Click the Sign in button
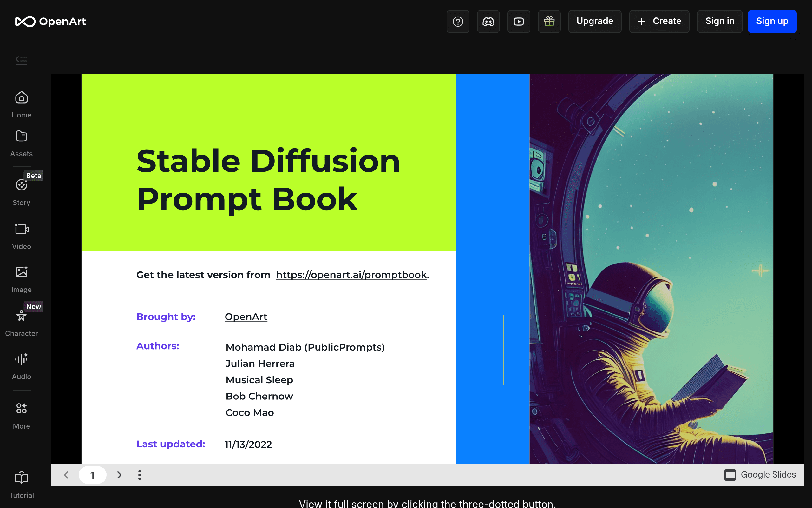812x508 pixels. click(x=720, y=22)
